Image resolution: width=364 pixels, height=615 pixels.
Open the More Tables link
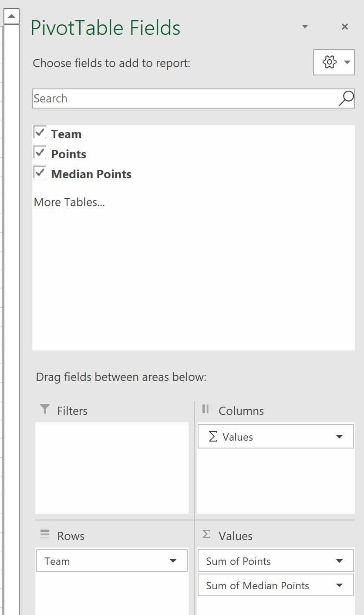pos(69,202)
